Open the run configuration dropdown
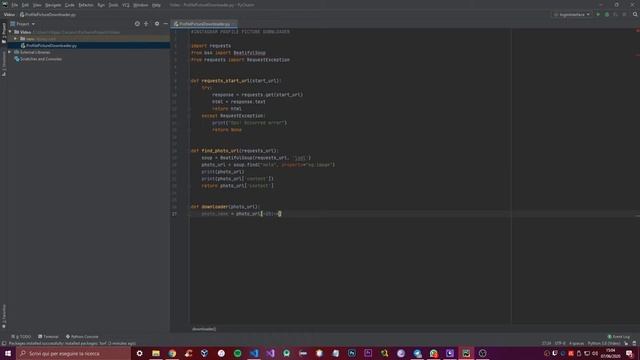640x360 pixels. click(572, 15)
